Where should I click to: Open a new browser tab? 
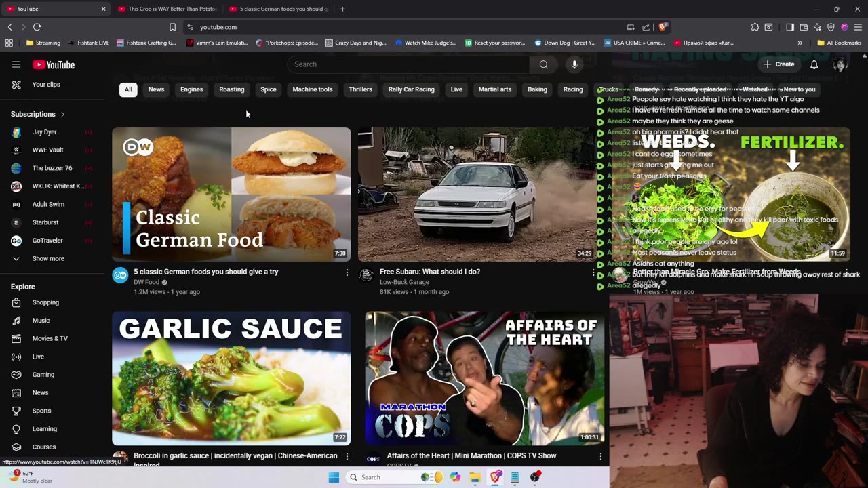342,9
